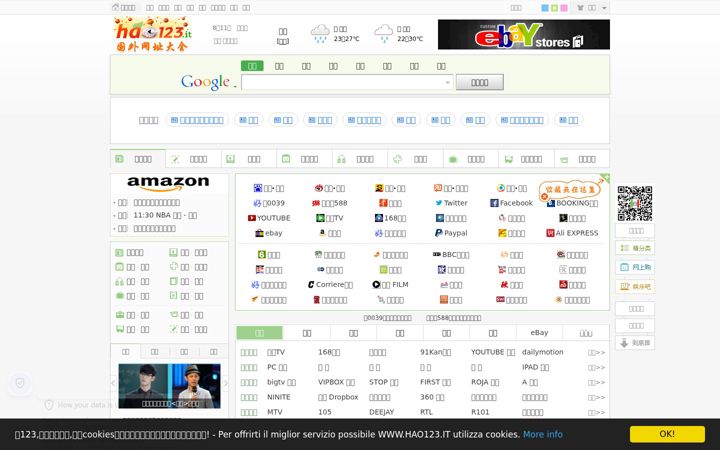Click the shopping cart icon in top bar
The width and height of the screenshot is (720, 450).
(580, 8)
